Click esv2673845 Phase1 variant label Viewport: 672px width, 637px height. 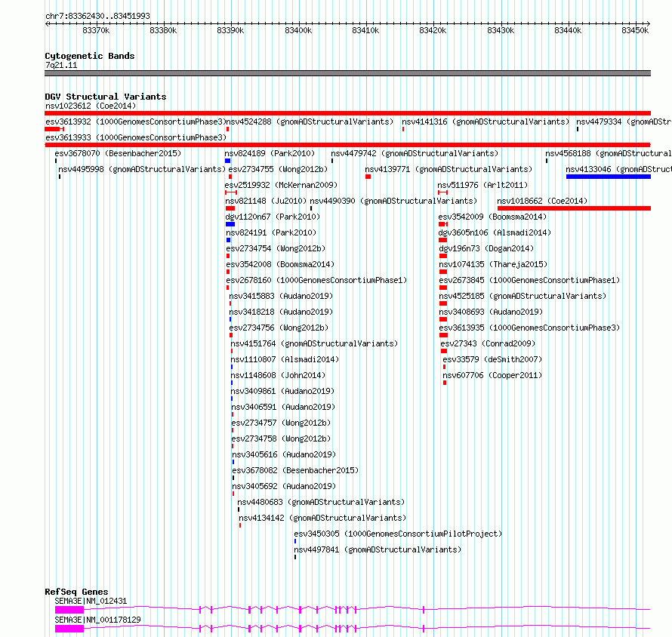tap(530, 280)
